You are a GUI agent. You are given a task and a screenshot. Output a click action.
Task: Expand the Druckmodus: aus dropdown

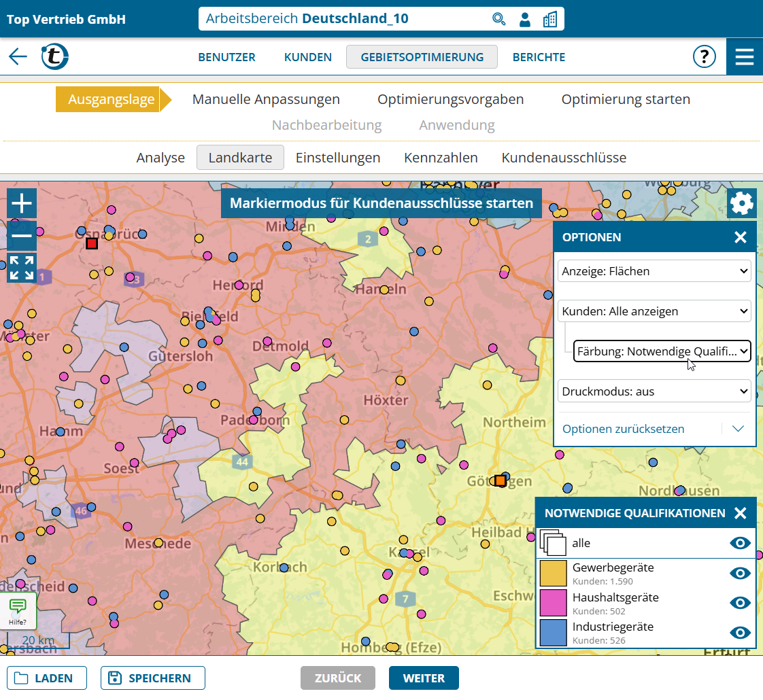click(654, 391)
